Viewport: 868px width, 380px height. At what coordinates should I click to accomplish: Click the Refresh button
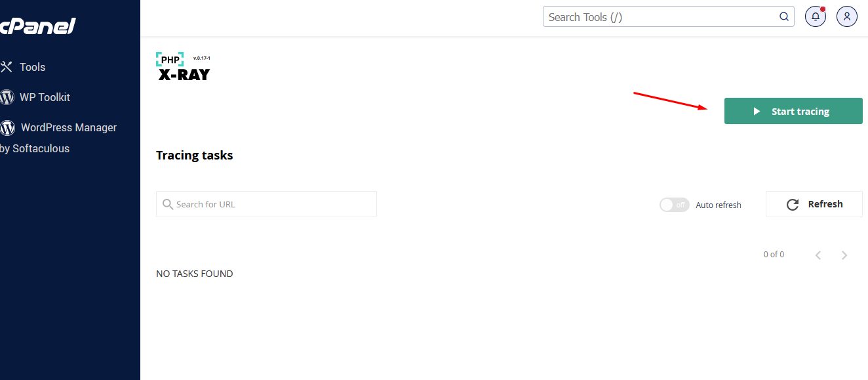pyautogui.click(x=814, y=204)
